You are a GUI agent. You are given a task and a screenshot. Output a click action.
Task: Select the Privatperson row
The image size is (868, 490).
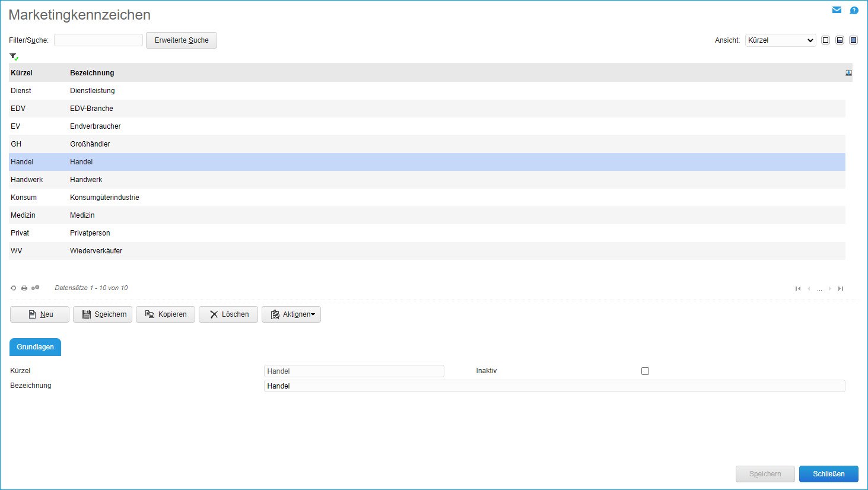point(427,233)
